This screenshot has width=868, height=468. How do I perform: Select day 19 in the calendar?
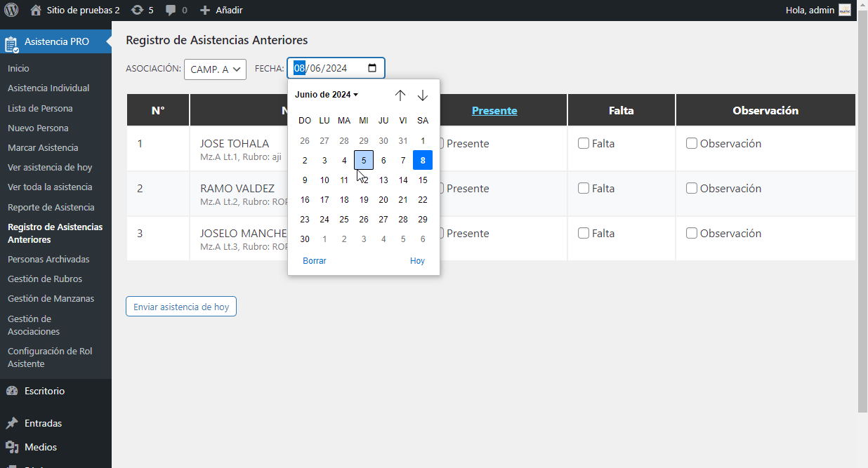click(x=364, y=199)
